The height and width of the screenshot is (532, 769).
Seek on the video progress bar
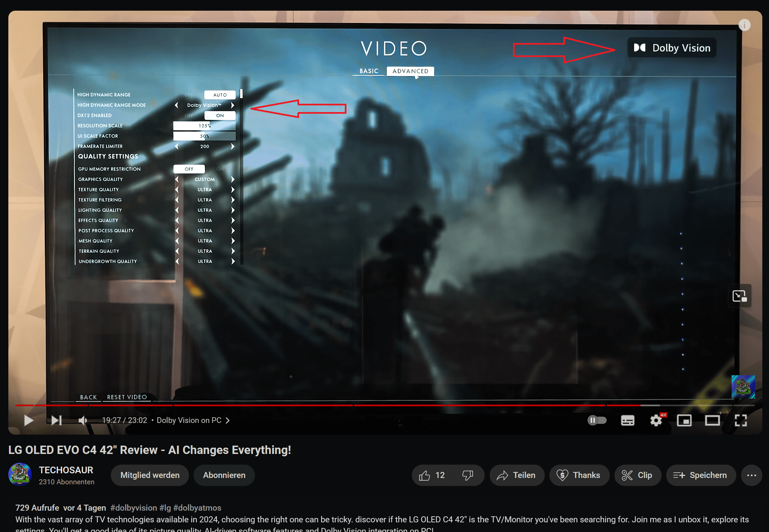(384, 405)
